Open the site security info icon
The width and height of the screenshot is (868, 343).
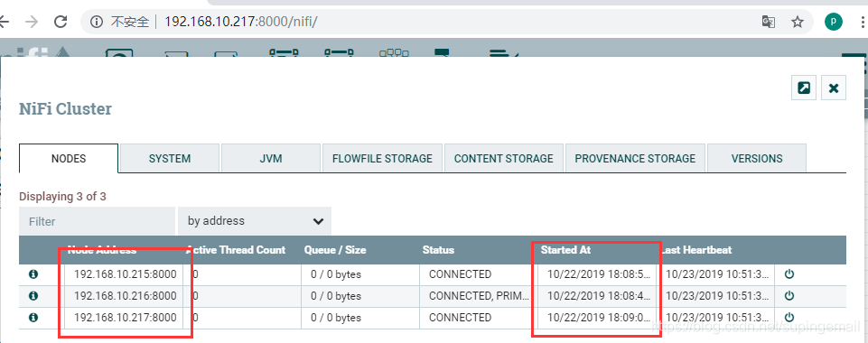[x=97, y=22]
